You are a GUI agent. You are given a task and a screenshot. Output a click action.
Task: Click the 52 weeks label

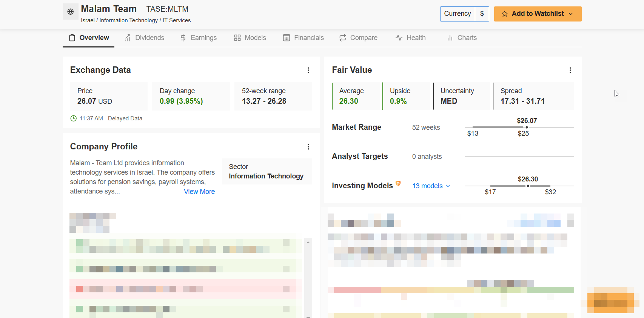[426, 128]
